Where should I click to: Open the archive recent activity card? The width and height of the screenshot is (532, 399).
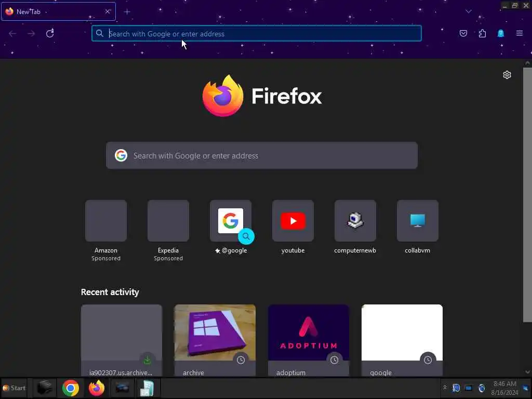(215, 340)
